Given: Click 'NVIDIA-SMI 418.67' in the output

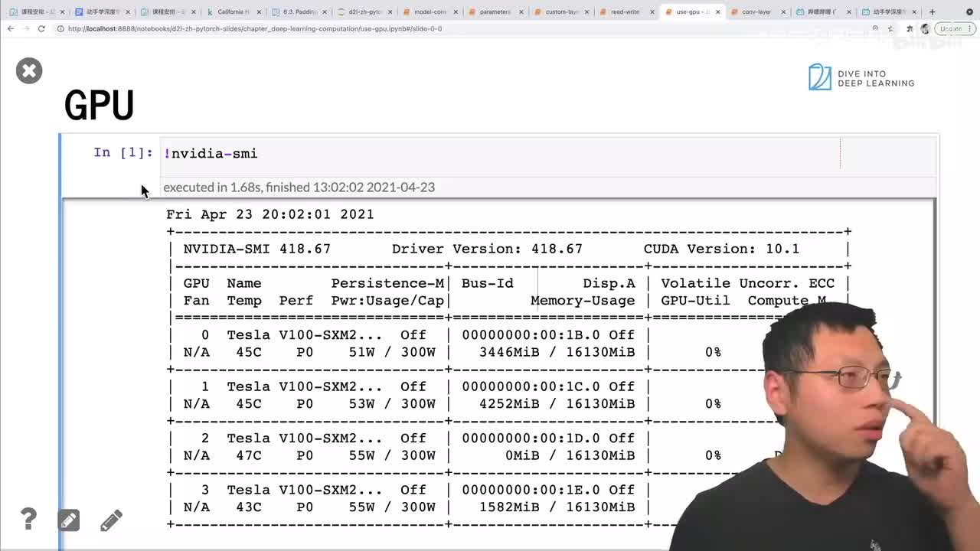Looking at the screenshot, I should [257, 249].
